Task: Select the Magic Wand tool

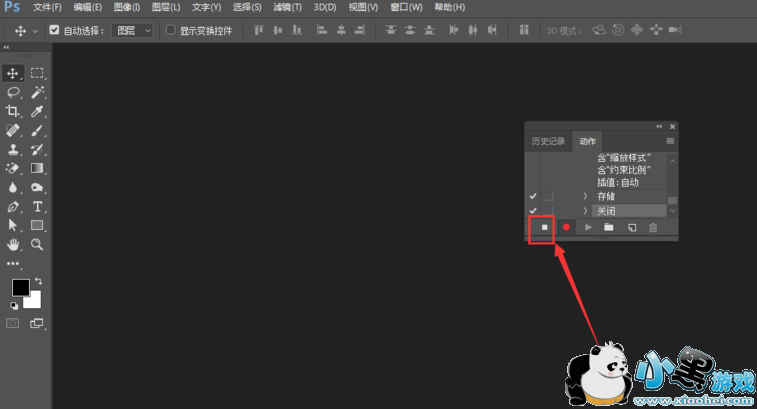Action: (x=37, y=92)
